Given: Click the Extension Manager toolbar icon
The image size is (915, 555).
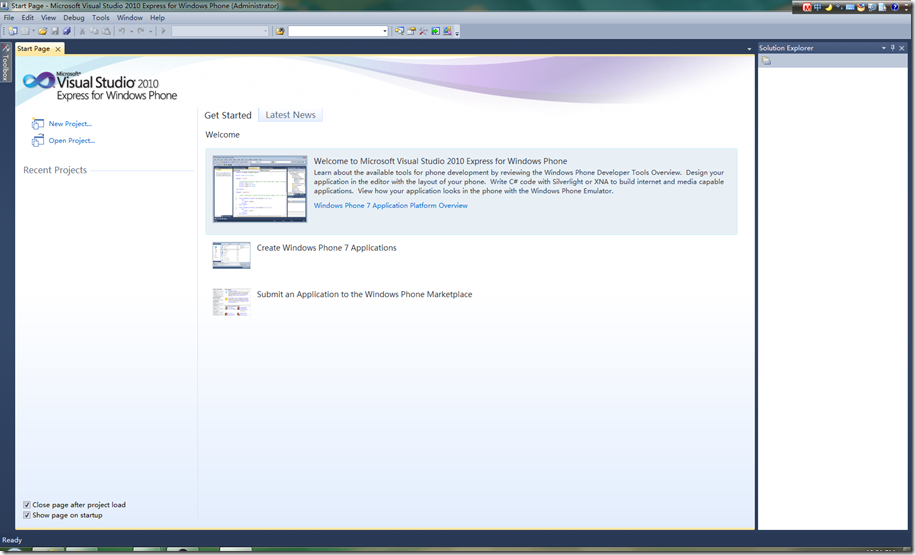Looking at the screenshot, I should click(447, 31).
